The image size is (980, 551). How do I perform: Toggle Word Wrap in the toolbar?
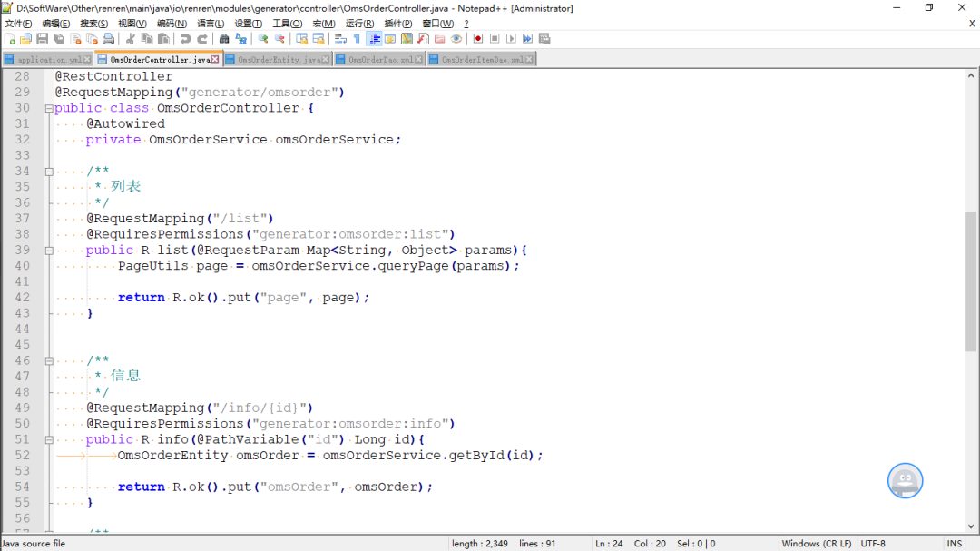[x=340, y=39]
